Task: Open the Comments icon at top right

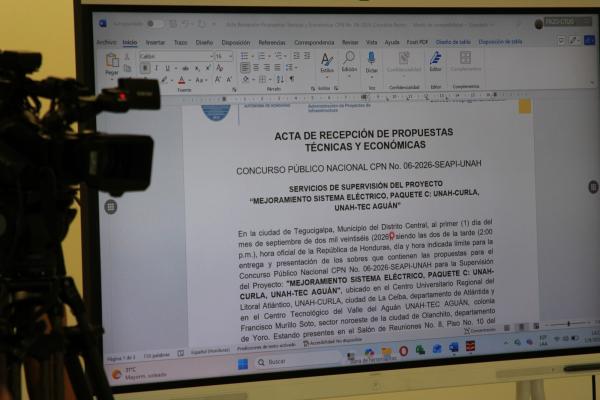Action: (561, 41)
